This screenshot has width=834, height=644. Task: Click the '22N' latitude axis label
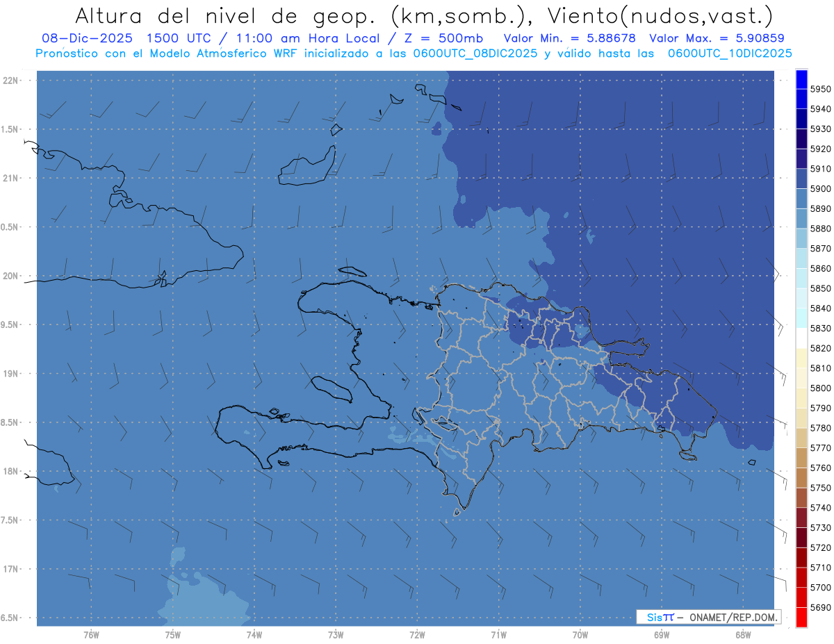click(x=12, y=81)
